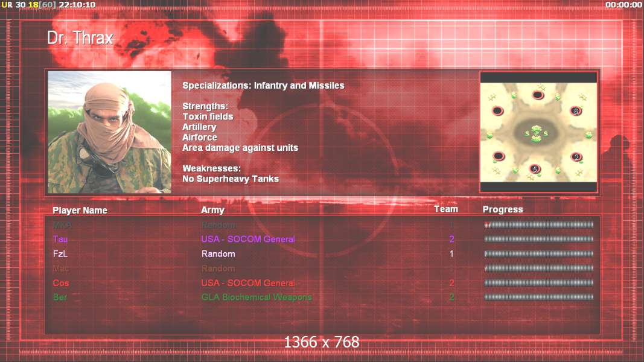Click the central supply pile on the minimap

(x=536, y=133)
